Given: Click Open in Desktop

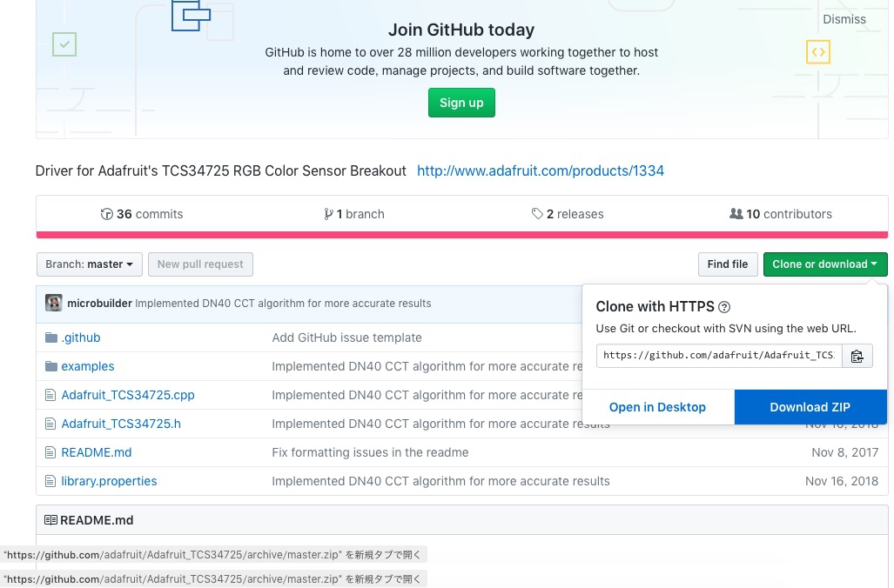Looking at the screenshot, I should (657, 407).
